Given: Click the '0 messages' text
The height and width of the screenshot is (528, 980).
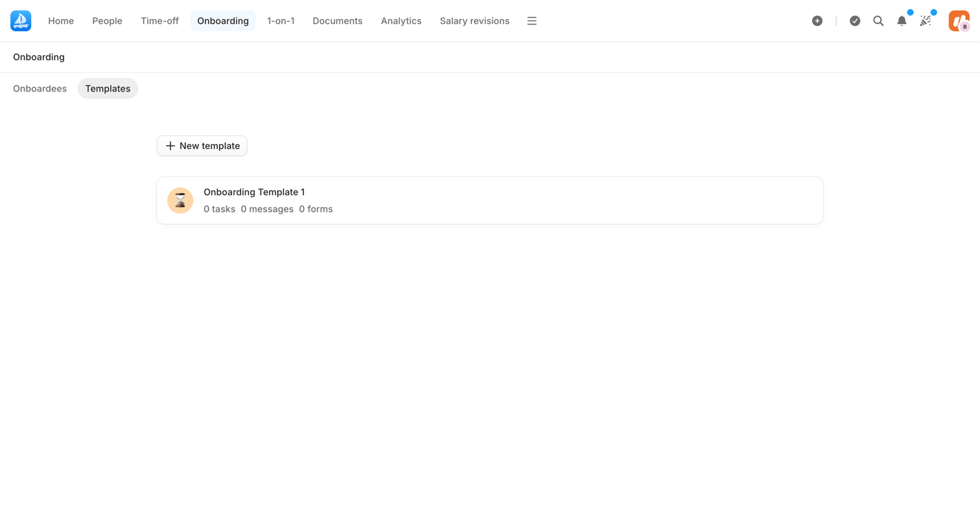Looking at the screenshot, I should (x=267, y=209).
